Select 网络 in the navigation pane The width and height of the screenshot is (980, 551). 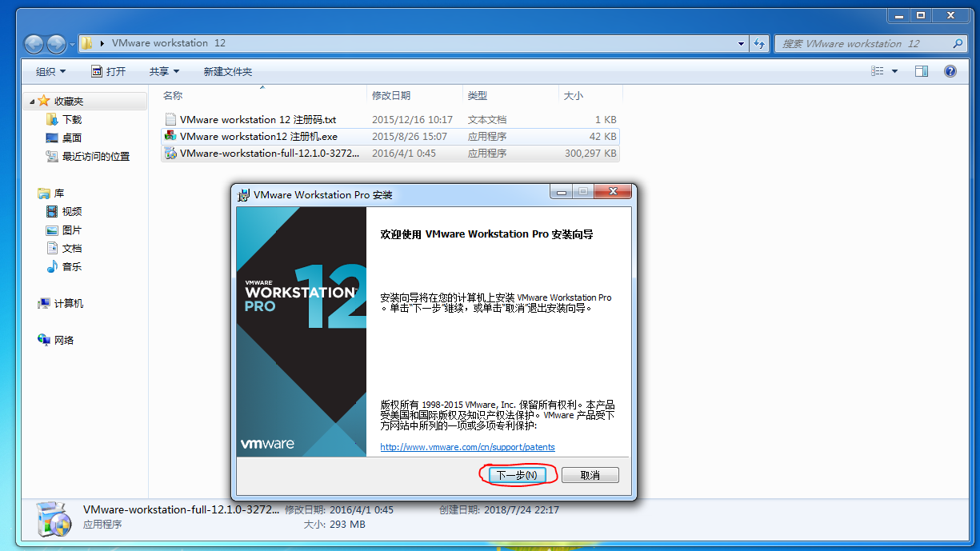click(x=64, y=341)
